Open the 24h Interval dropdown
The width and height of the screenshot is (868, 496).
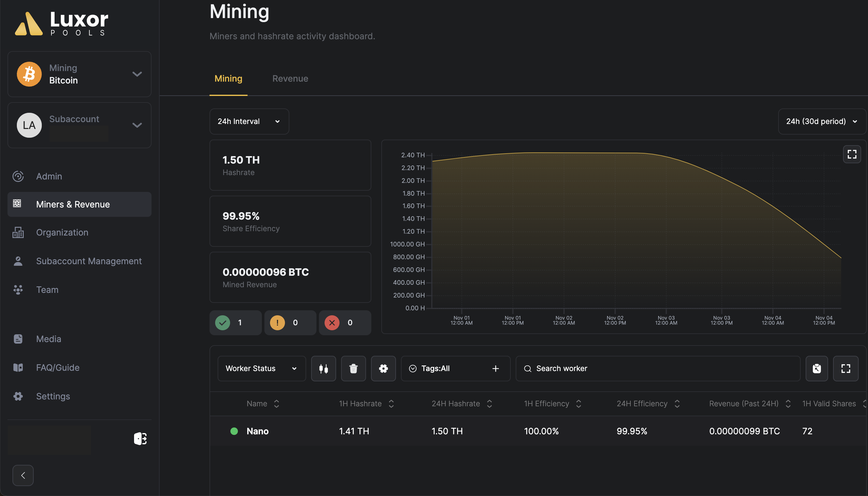(x=249, y=121)
